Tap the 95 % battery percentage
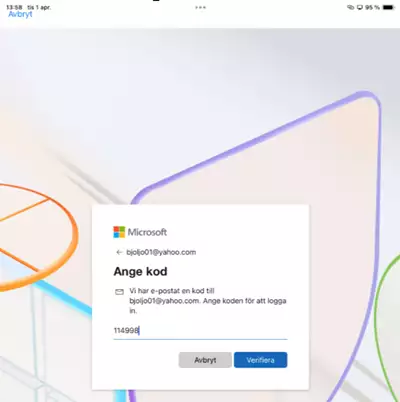 click(372, 7)
